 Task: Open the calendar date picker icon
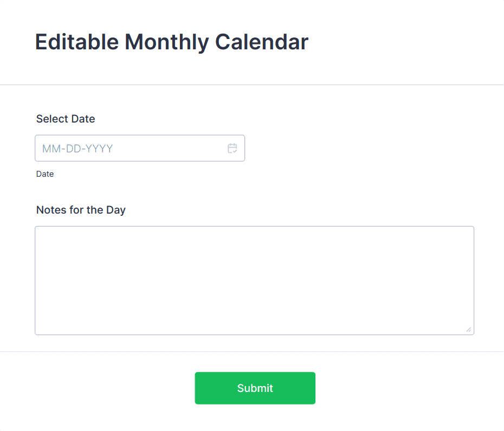tap(232, 149)
